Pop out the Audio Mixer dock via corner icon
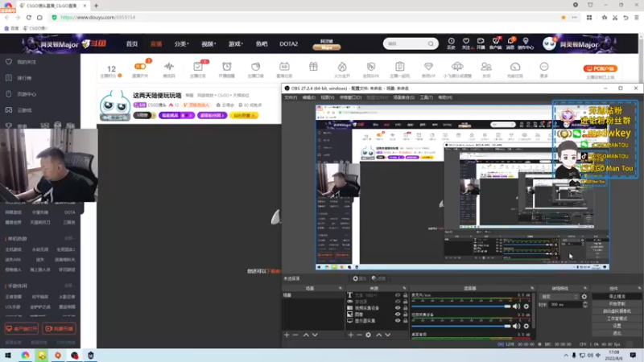Image resolution: width=644 pixels, height=362 pixels. click(532, 288)
